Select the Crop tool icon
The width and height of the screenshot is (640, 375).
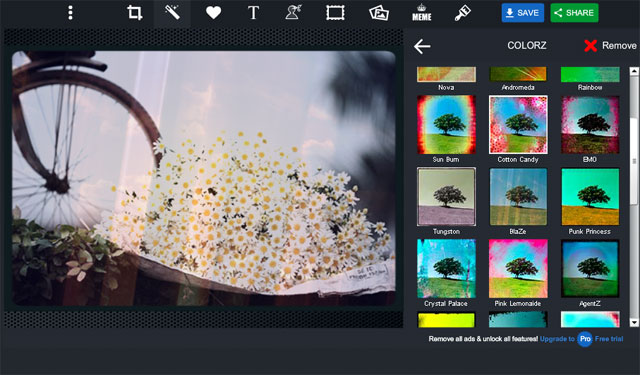pyautogui.click(x=135, y=13)
